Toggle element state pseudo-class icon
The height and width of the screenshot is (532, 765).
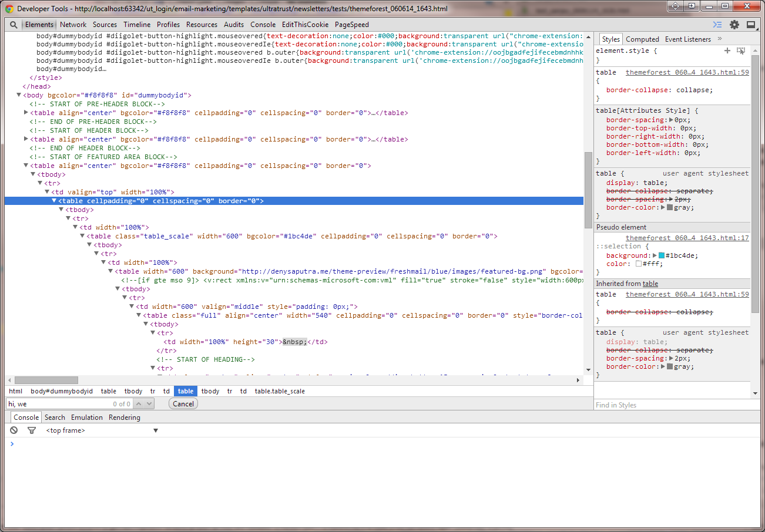point(740,50)
